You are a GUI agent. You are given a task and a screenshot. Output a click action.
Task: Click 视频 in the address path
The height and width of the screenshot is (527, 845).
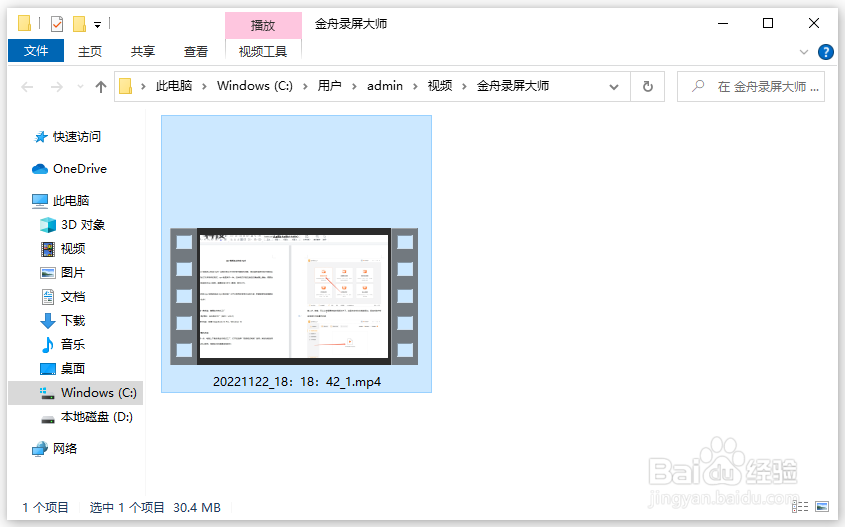tap(440, 86)
